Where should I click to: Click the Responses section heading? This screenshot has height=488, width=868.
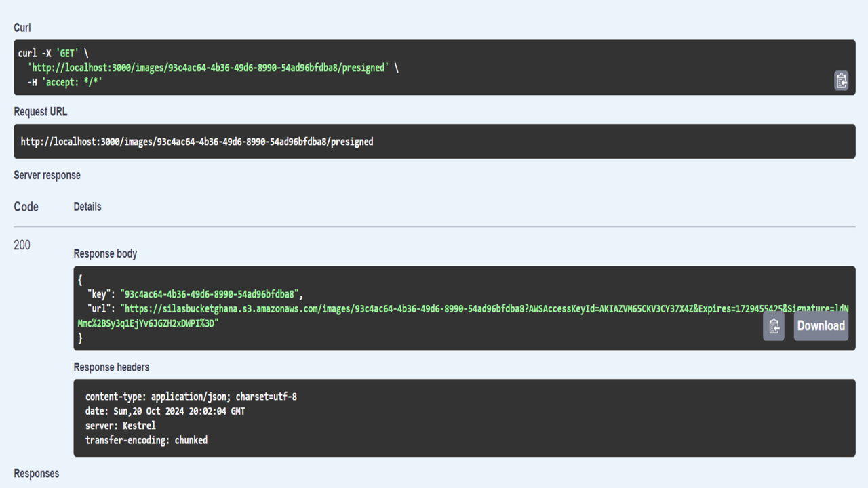[36, 473]
